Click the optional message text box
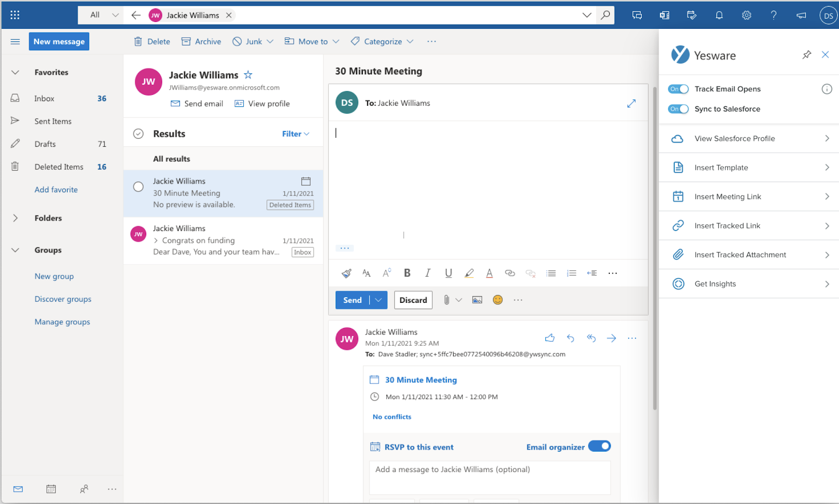The width and height of the screenshot is (839, 504). [490, 477]
